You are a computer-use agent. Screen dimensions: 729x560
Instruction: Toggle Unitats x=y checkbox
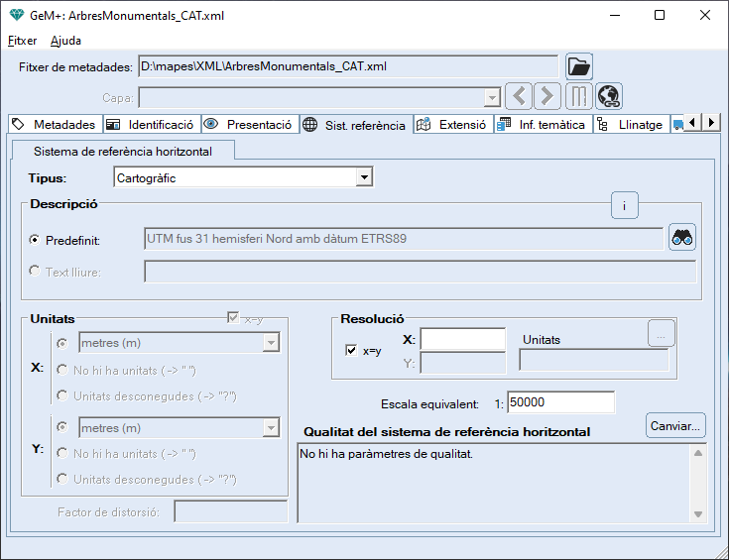point(233,317)
